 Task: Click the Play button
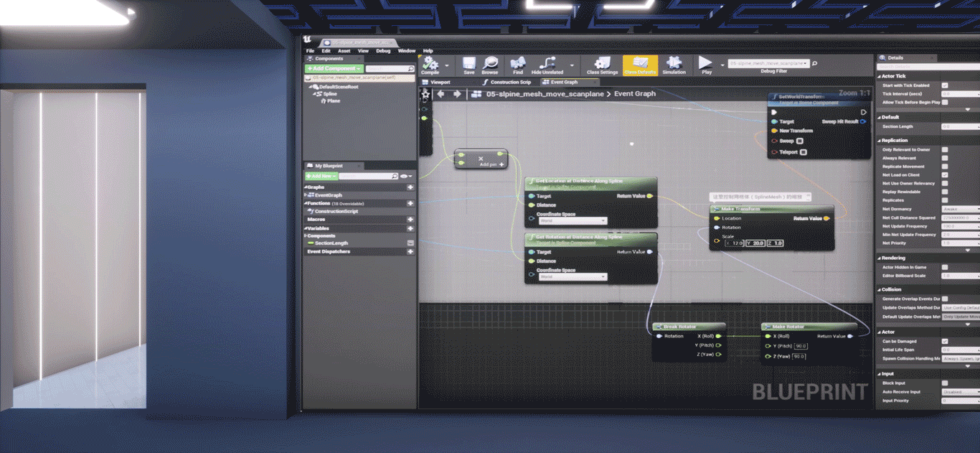(x=707, y=65)
